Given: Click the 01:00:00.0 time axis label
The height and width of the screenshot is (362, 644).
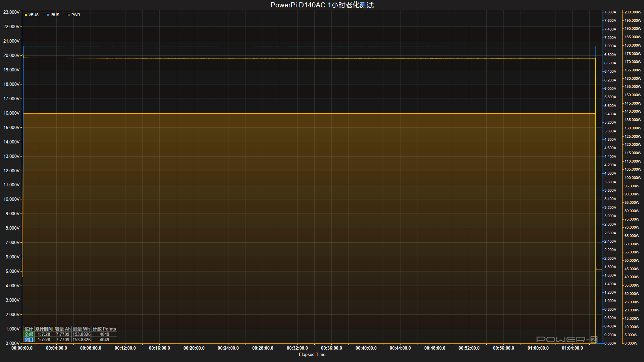Looking at the screenshot, I should [538, 348].
